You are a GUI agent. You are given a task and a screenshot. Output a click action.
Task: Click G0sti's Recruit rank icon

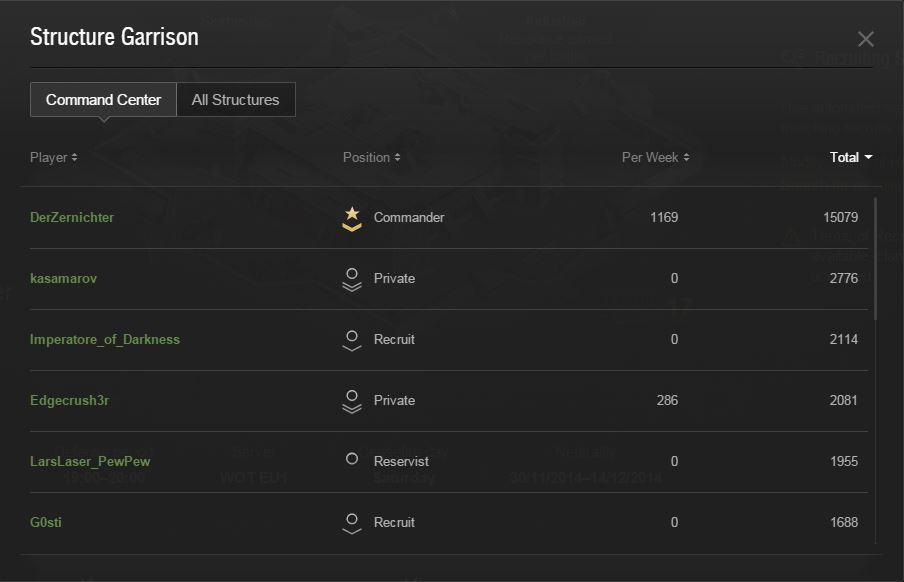pyautogui.click(x=351, y=523)
